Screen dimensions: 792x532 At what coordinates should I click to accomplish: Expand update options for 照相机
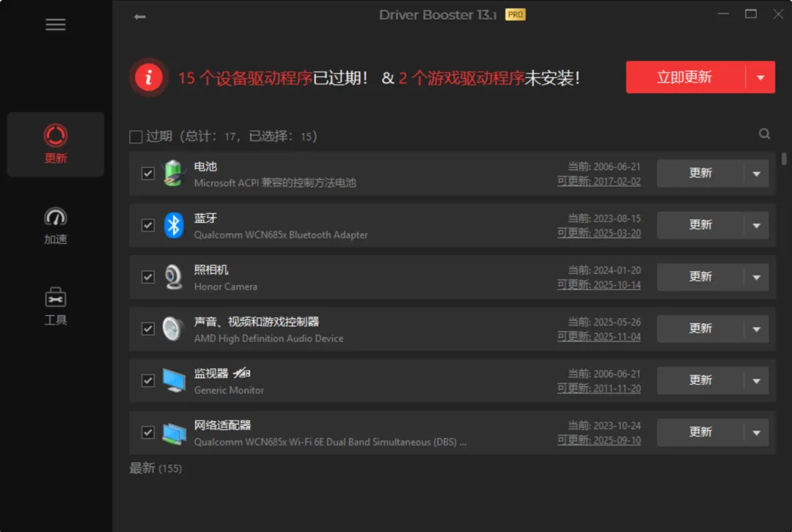[x=756, y=277]
